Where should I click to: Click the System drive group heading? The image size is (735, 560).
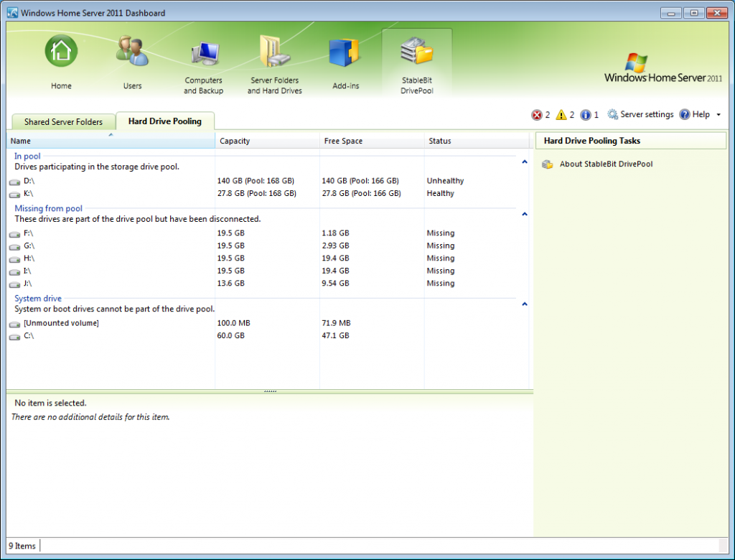tap(38, 298)
